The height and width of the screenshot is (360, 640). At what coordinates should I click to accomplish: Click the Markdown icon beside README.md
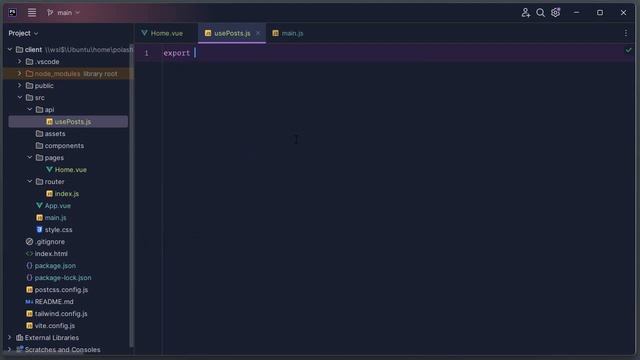(x=29, y=302)
